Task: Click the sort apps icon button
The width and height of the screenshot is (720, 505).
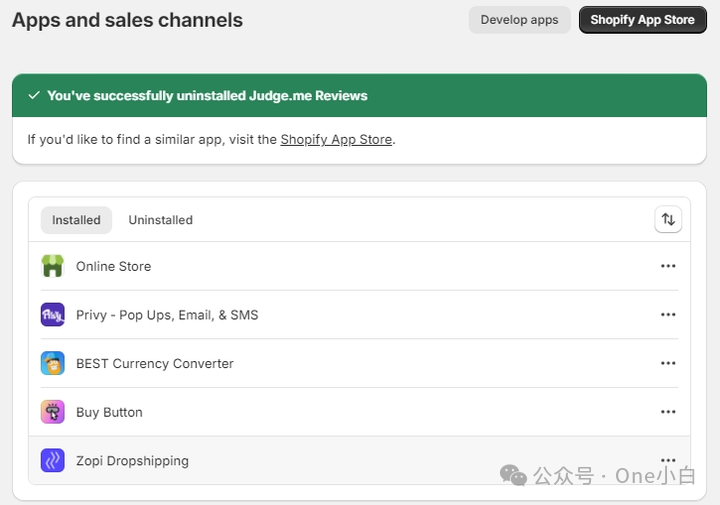Action: (x=668, y=220)
